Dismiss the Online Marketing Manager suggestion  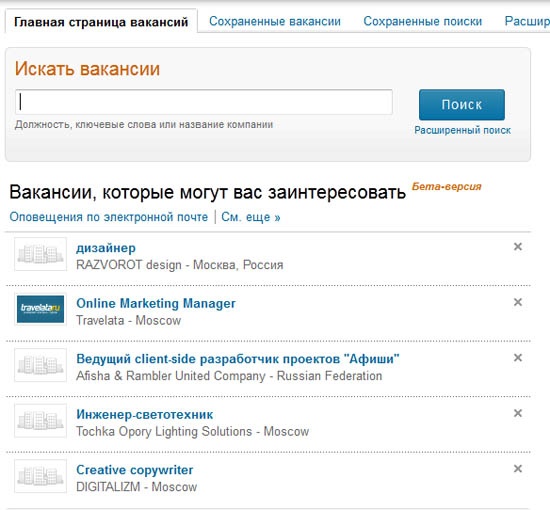pos(518,302)
